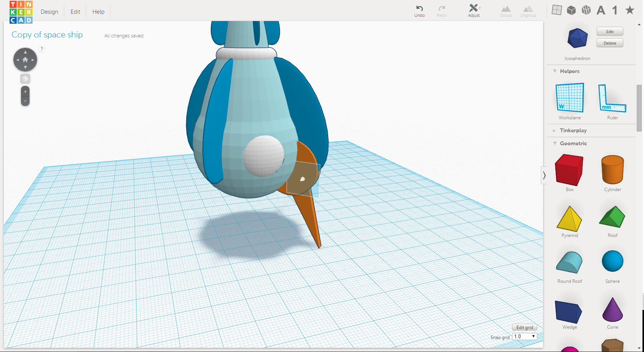644x352 pixels.
Task: Open the Help menu
Action: (x=98, y=12)
